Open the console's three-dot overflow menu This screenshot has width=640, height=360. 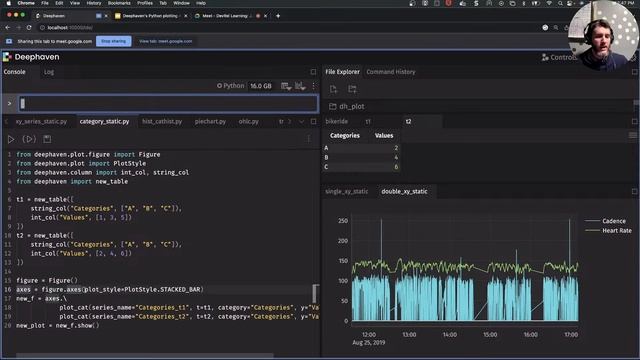(x=313, y=86)
